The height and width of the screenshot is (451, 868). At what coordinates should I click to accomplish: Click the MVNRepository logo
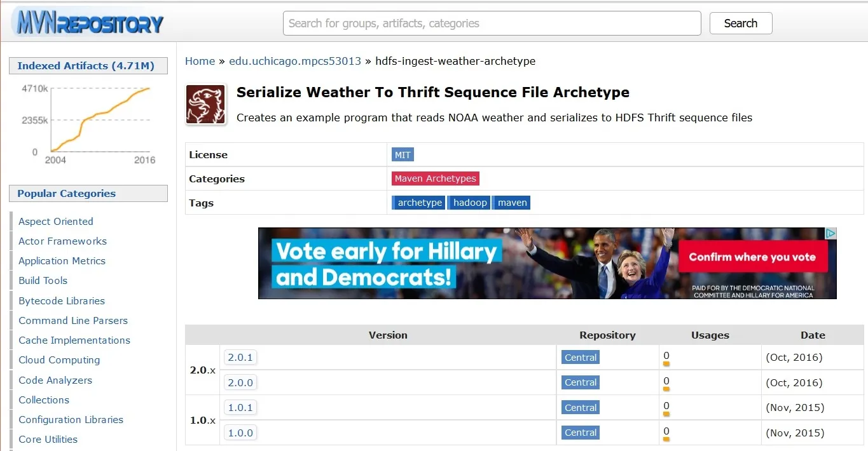pyautogui.click(x=87, y=22)
